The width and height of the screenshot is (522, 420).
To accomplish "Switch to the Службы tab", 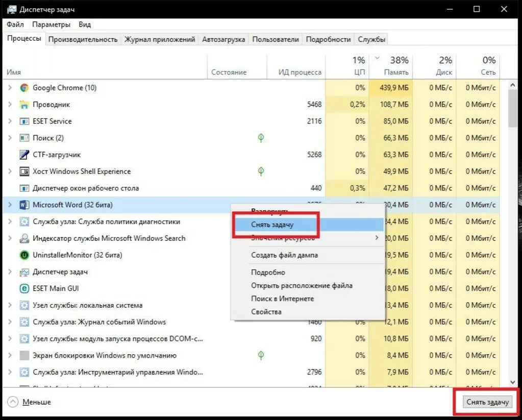I will pyautogui.click(x=371, y=39).
